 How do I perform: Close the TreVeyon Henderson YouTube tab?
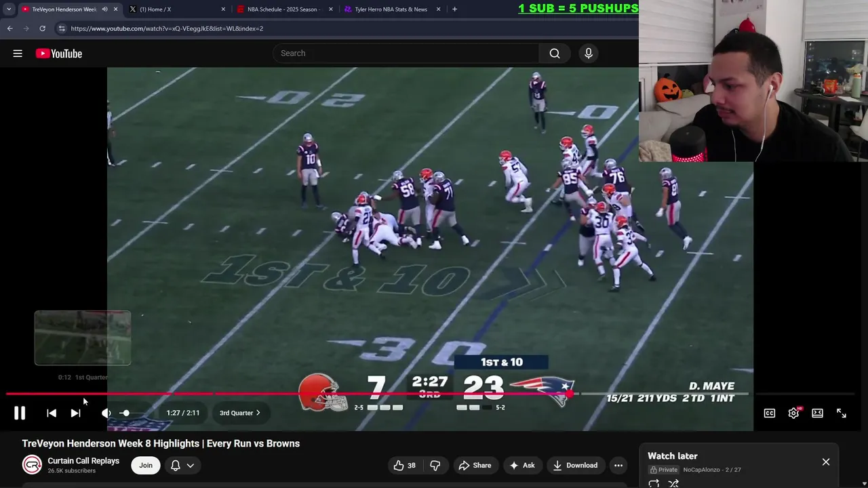pos(116,9)
